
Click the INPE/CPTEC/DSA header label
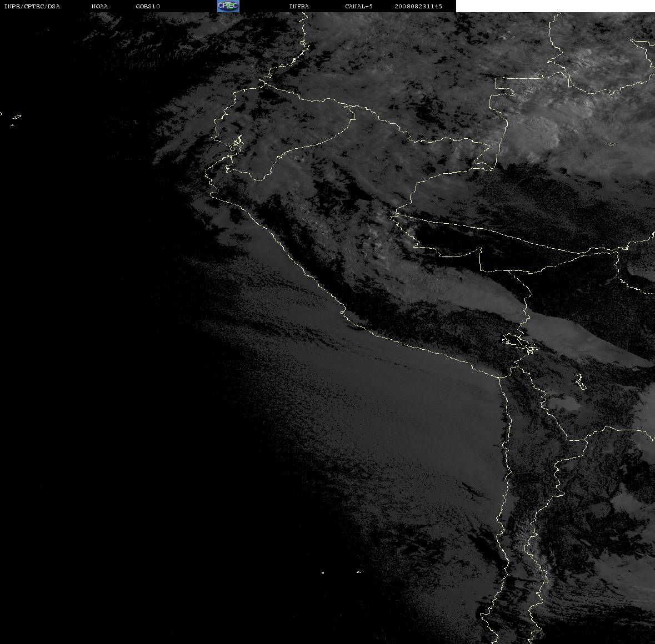[32, 6]
